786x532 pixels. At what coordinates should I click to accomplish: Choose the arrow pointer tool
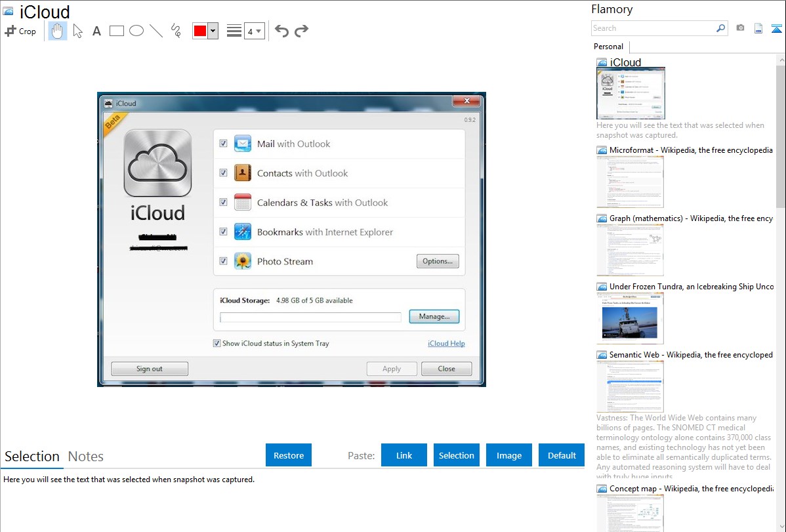click(x=77, y=31)
